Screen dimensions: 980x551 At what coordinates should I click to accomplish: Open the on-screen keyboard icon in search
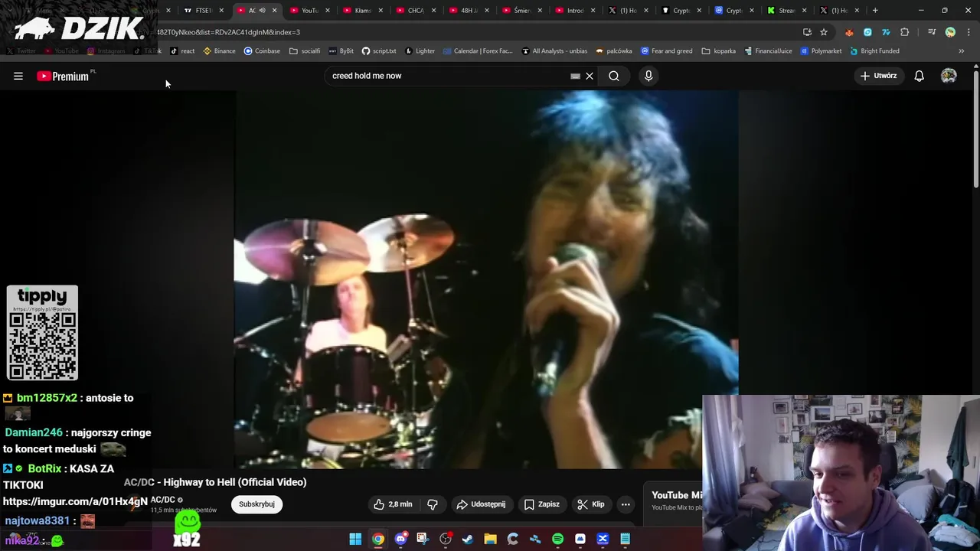575,76
